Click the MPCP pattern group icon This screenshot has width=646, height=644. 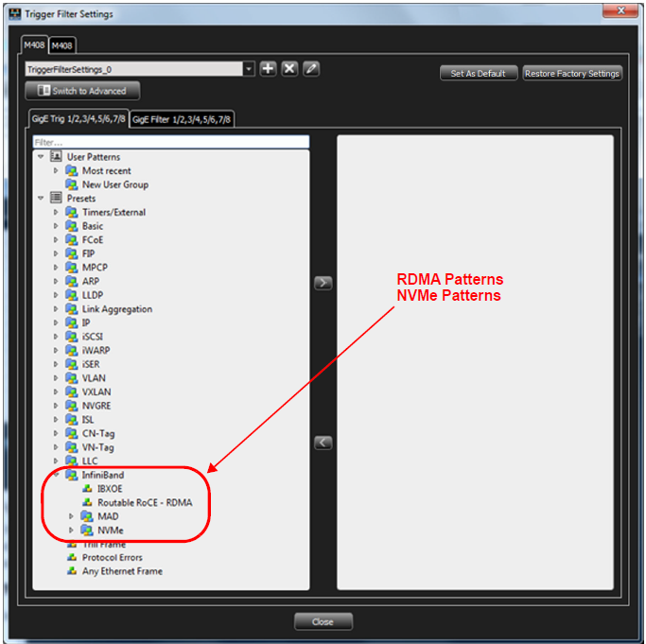(72, 268)
